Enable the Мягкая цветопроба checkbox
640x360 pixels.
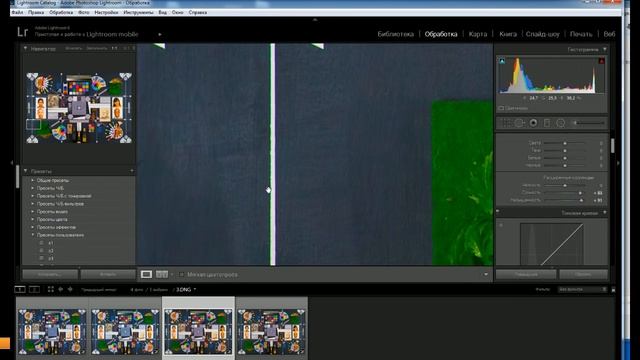[182, 274]
